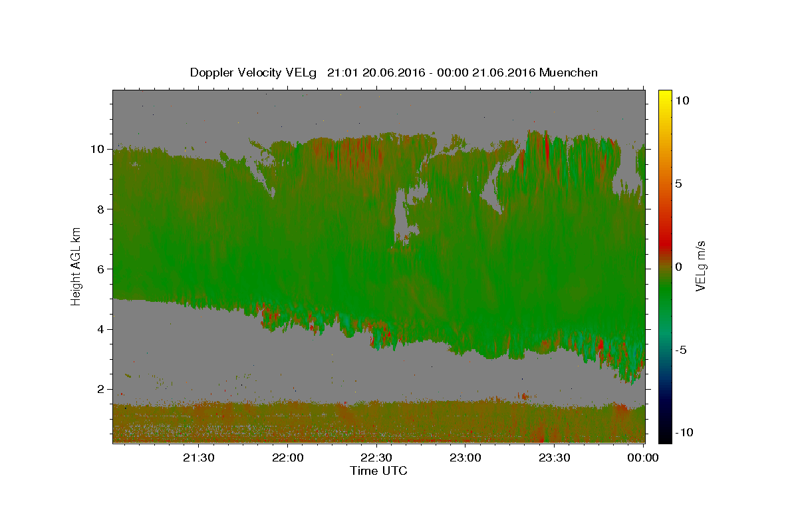Click the boundary layer band below 1.5 km at 22:00
This screenshot has width=798, height=532.
288,422
